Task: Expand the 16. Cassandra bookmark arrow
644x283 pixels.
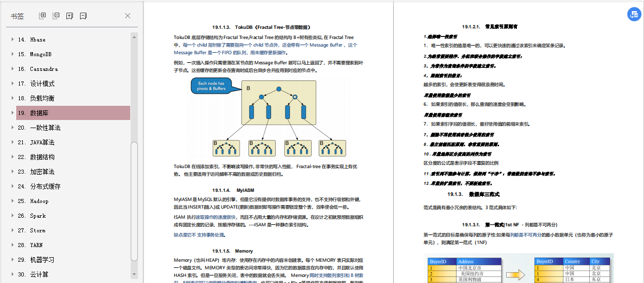Action: 13,69
